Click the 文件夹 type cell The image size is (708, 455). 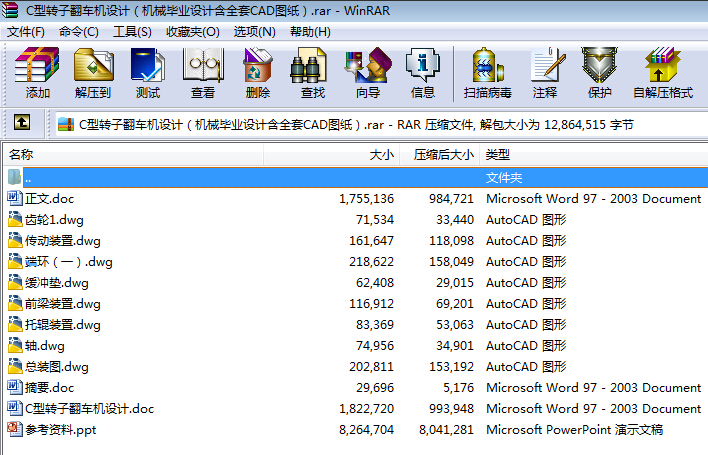[x=504, y=178]
